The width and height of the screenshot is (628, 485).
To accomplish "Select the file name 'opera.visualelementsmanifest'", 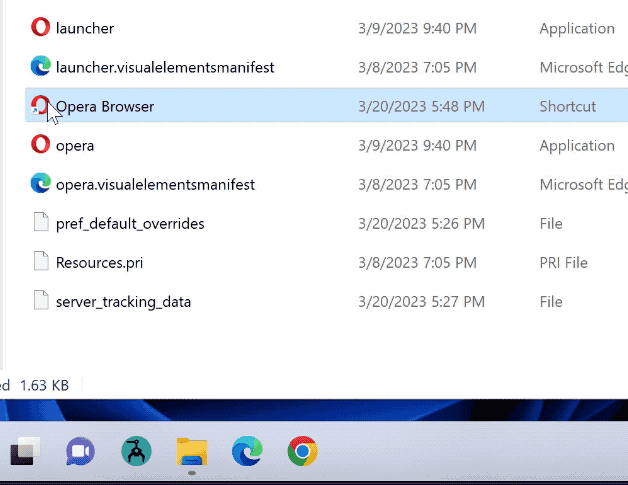I will 155,185.
